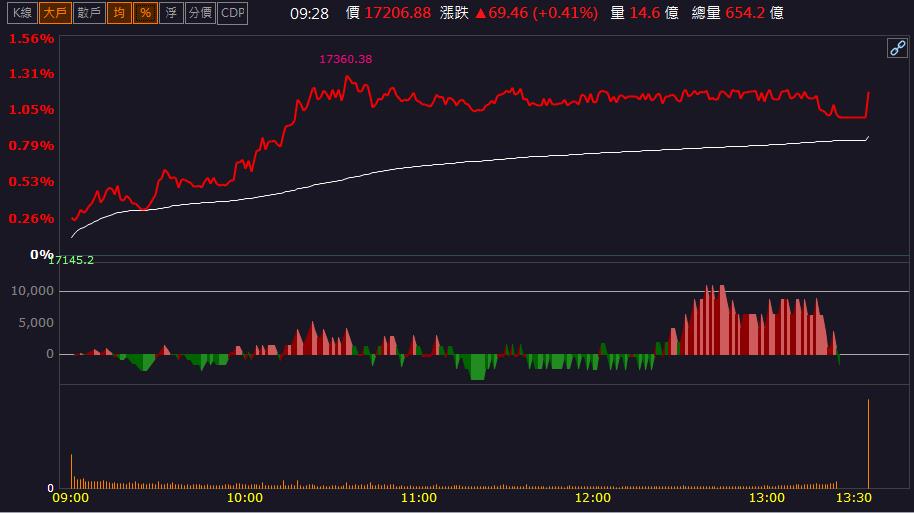914x513 pixels.
Task: Click the 09:00 time axis label
Action: click(x=71, y=498)
